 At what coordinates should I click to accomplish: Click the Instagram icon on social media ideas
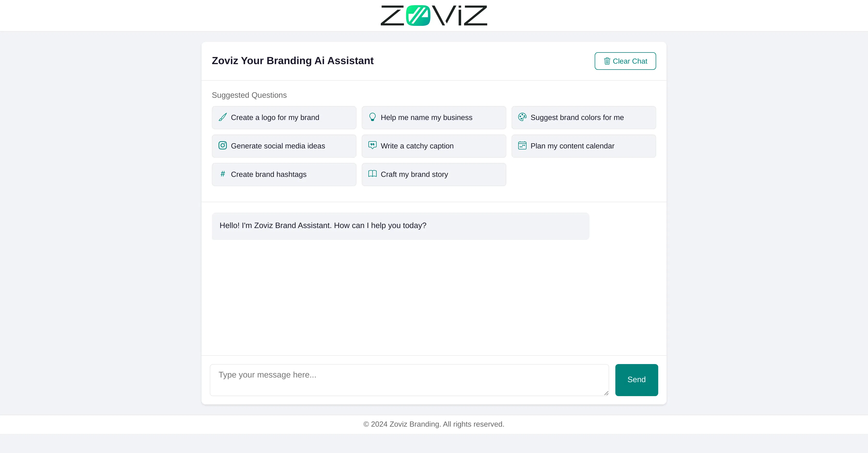pyautogui.click(x=222, y=146)
